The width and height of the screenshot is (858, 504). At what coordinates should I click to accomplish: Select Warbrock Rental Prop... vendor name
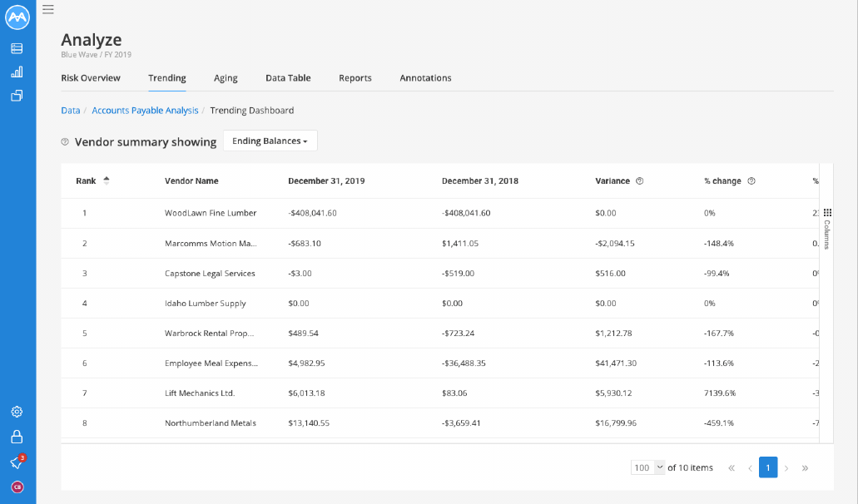point(210,334)
